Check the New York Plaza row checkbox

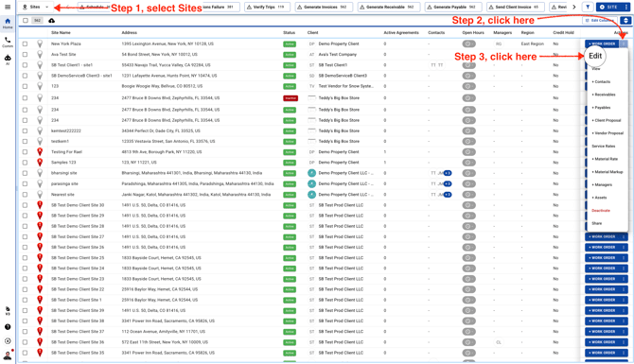(25, 43)
